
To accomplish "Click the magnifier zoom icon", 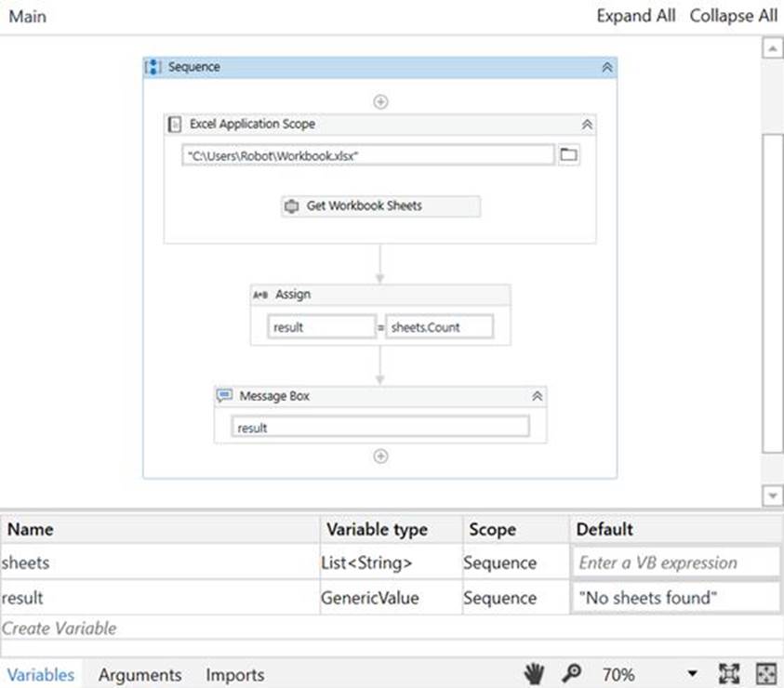I will (x=569, y=674).
